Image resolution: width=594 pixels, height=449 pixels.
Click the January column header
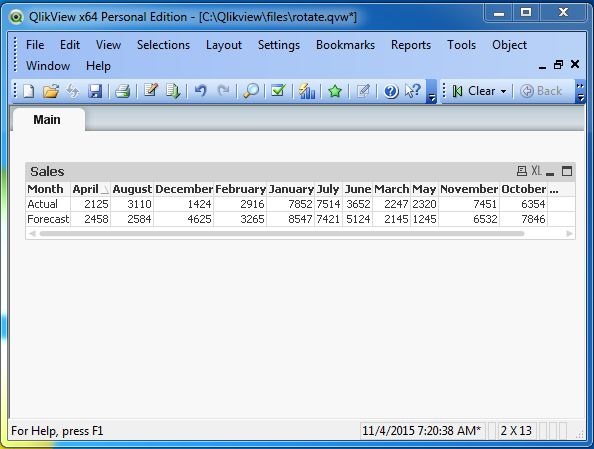pyautogui.click(x=291, y=189)
